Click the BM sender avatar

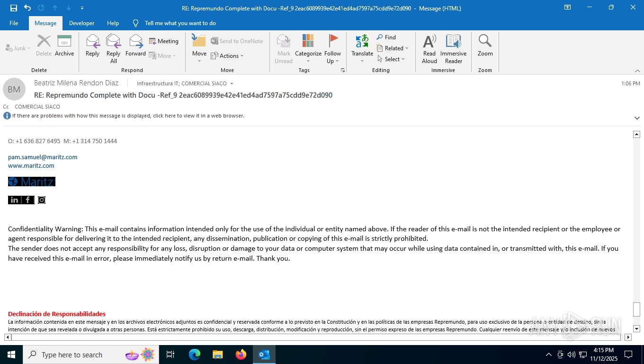coord(14,89)
